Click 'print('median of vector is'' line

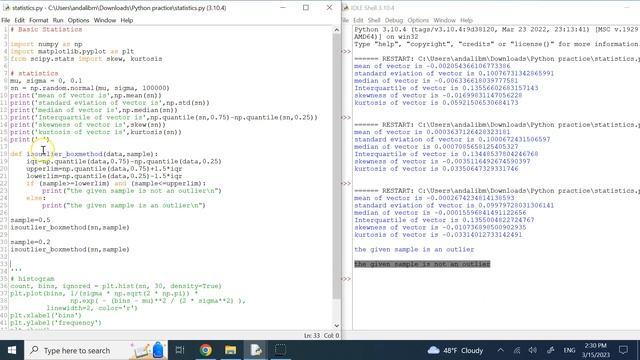pyautogui.click(x=94, y=110)
